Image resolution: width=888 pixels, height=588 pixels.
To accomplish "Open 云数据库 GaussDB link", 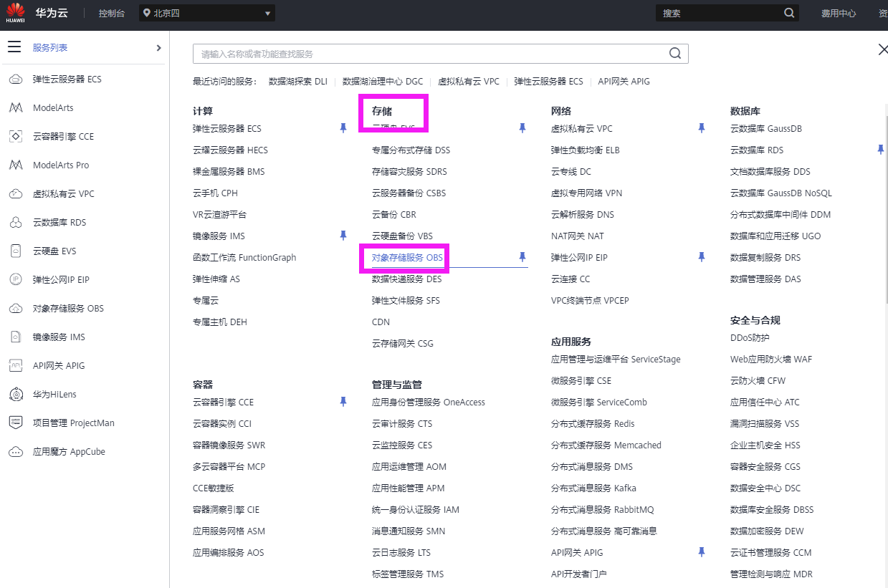I will [x=766, y=129].
